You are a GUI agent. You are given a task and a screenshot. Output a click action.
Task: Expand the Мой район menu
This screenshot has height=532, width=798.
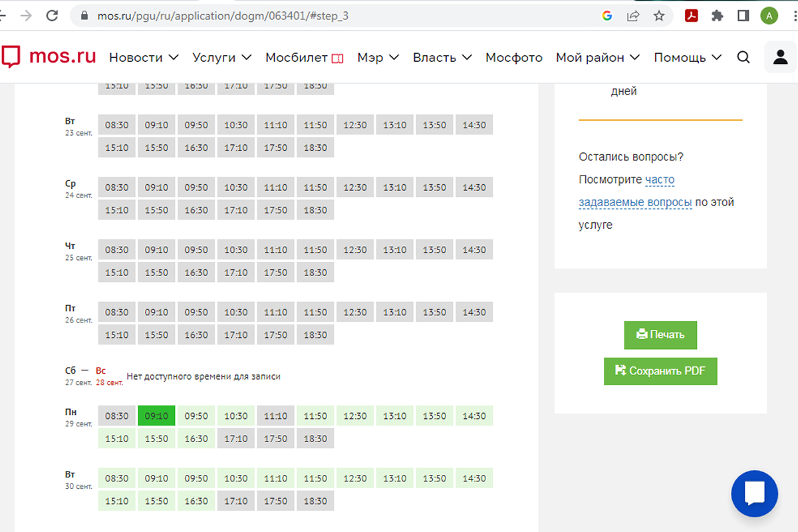[x=598, y=58]
